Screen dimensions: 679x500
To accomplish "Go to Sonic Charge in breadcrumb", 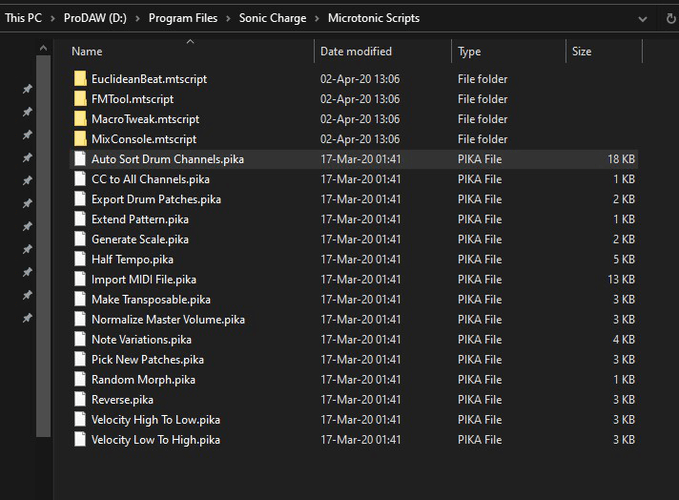I will [x=272, y=18].
